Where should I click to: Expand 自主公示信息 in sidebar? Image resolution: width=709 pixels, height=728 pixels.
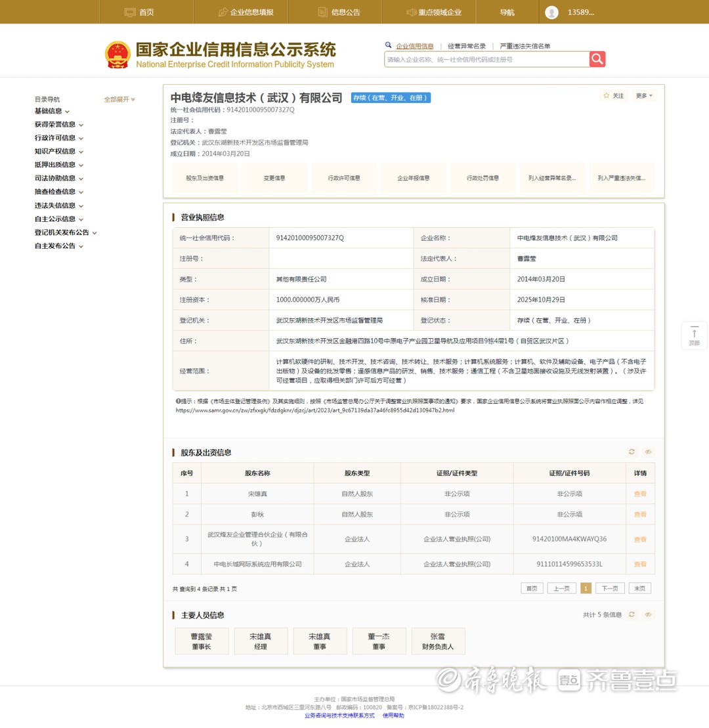tap(59, 219)
